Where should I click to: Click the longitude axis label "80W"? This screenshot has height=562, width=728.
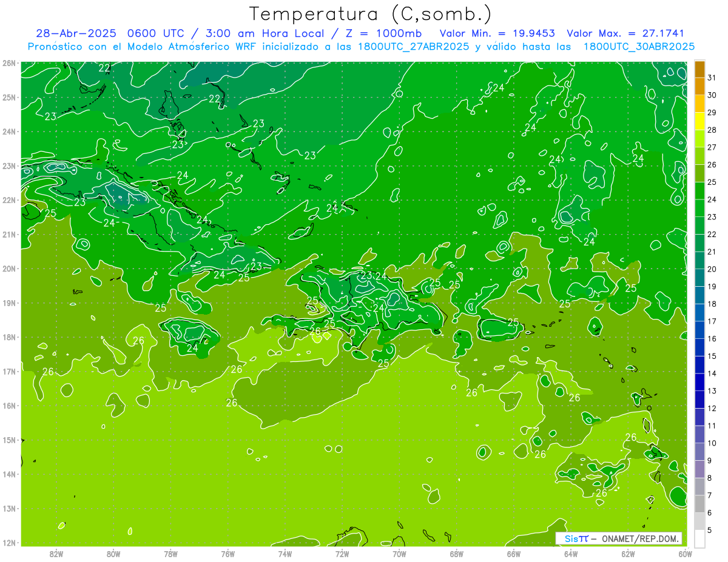click(x=113, y=554)
